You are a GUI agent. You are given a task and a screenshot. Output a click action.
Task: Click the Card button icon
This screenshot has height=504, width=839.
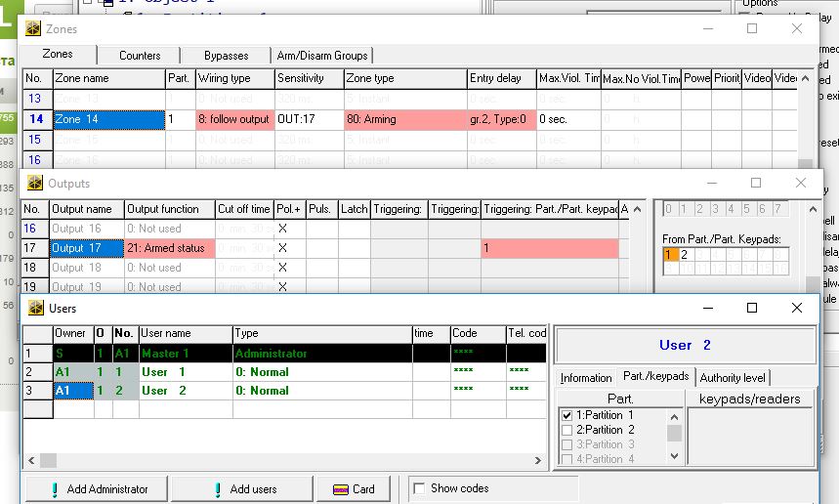(340, 489)
